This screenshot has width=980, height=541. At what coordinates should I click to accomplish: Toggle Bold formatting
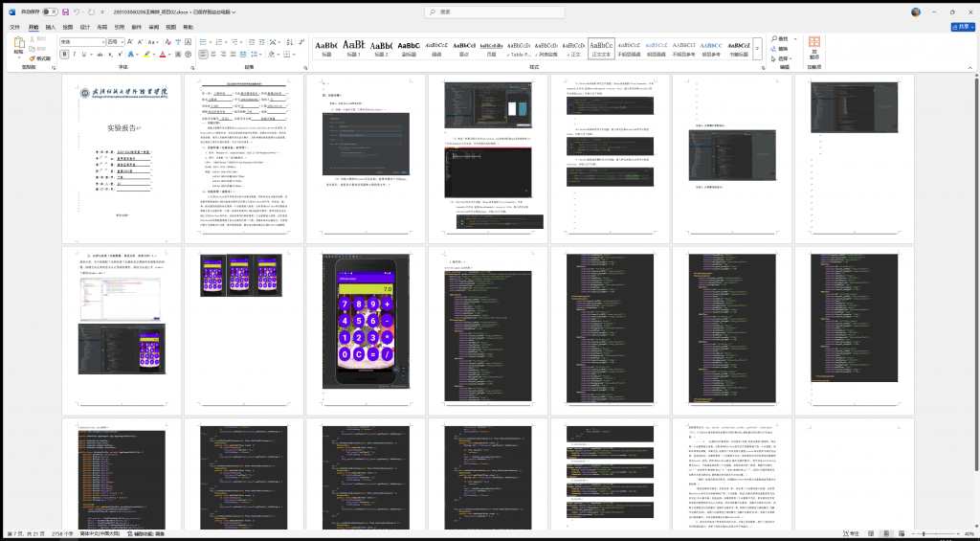coord(64,55)
